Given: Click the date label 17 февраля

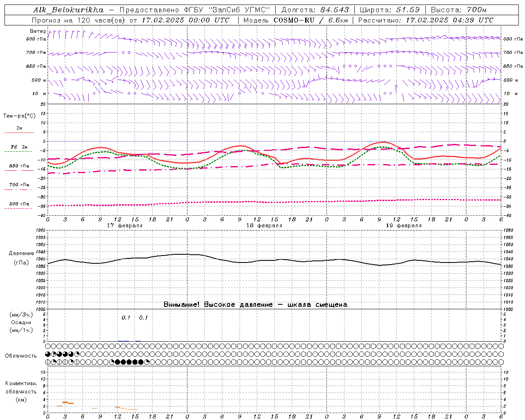Looking at the screenshot, I should pyautogui.click(x=125, y=226).
